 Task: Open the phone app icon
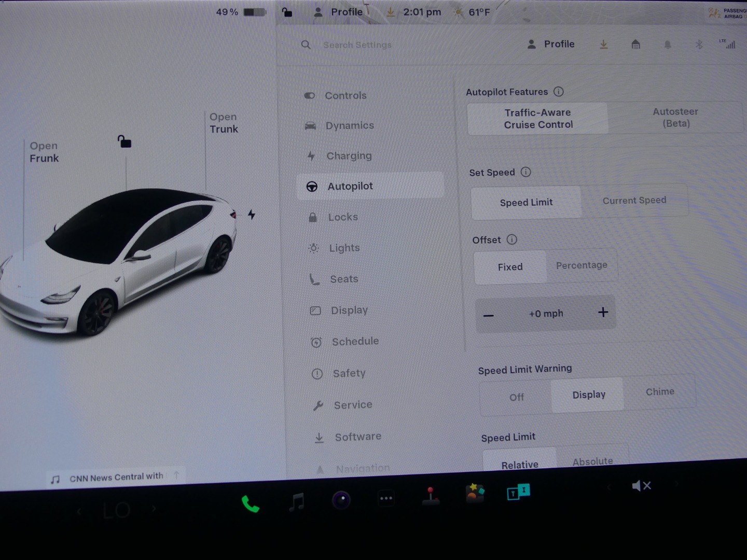(250, 503)
